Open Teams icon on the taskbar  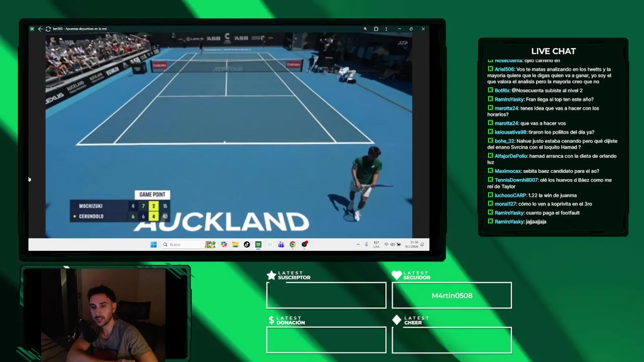281,244
